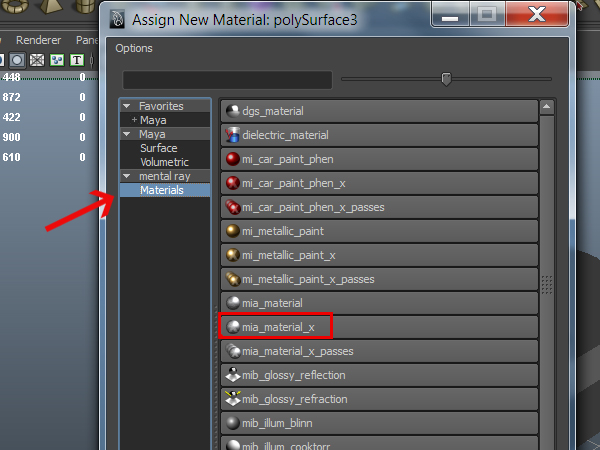The image size is (600, 450).
Task: Click the mi_metallic_paint_x icon
Action: 233,255
